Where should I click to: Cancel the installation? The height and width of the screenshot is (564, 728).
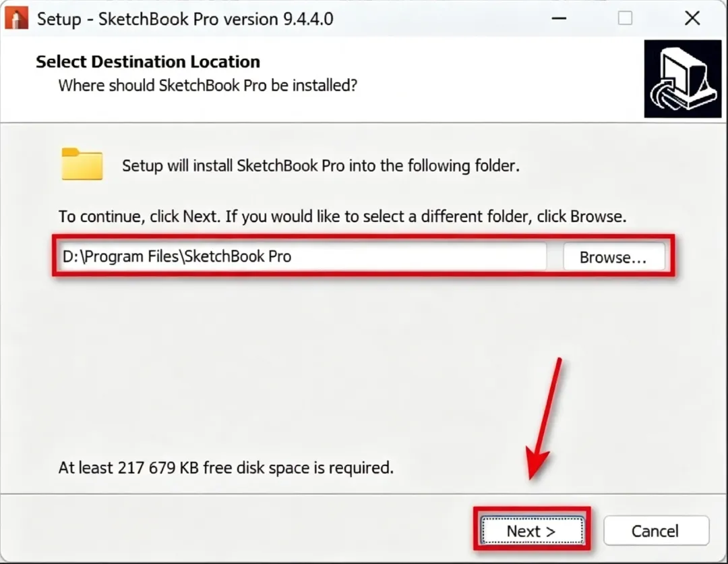point(656,530)
